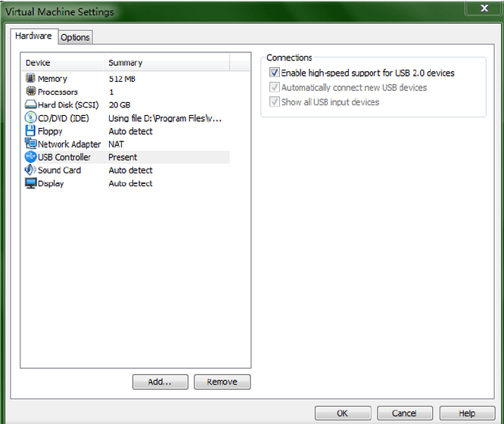Open the Hardware tab

(34, 36)
